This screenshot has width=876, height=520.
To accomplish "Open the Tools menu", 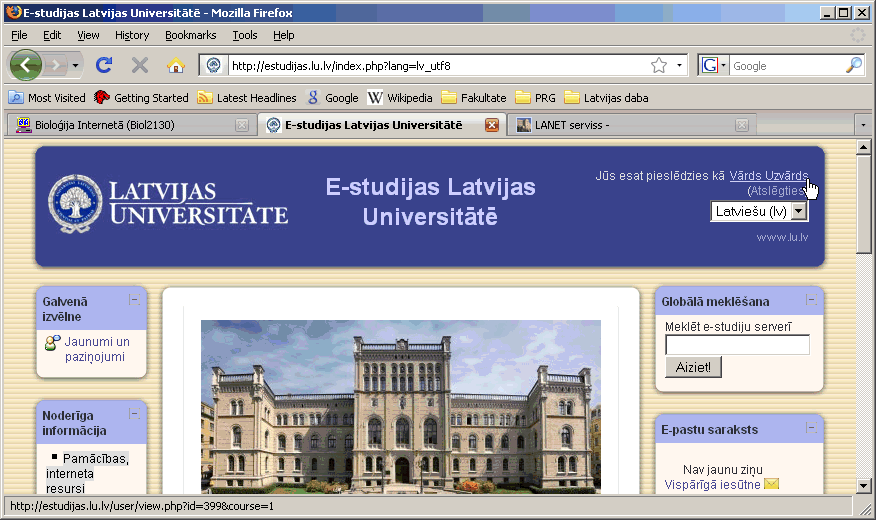I will [x=245, y=35].
